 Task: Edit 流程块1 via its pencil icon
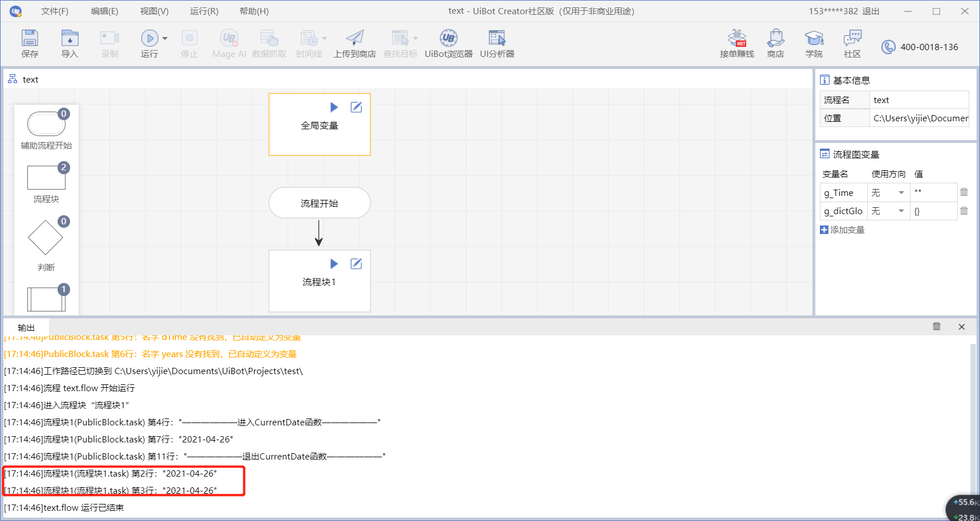tap(356, 264)
